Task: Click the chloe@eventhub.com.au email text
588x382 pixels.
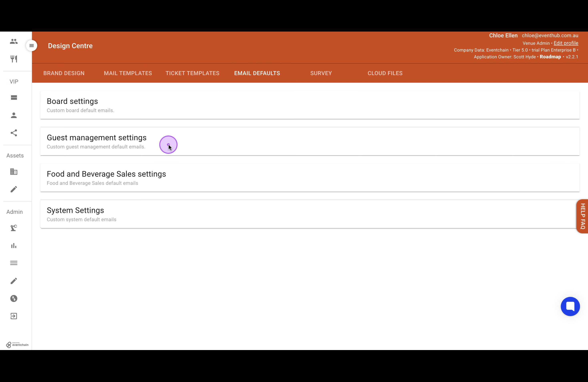Action: tap(550, 36)
